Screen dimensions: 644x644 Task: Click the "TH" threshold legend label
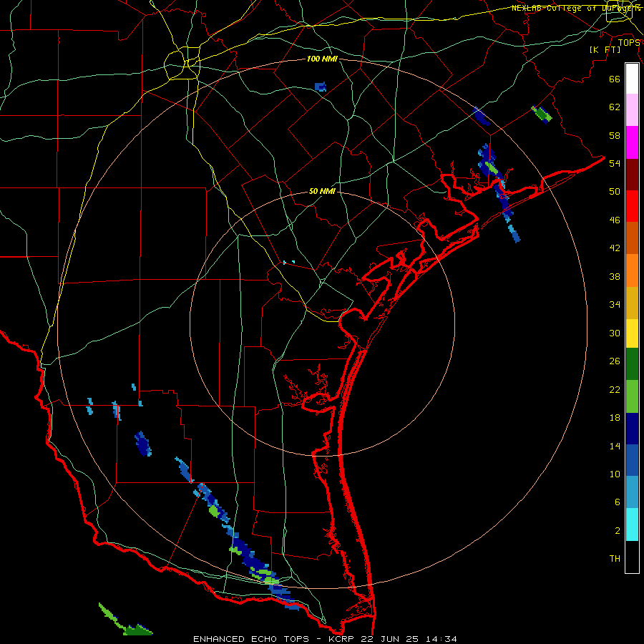pyautogui.click(x=615, y=559)
